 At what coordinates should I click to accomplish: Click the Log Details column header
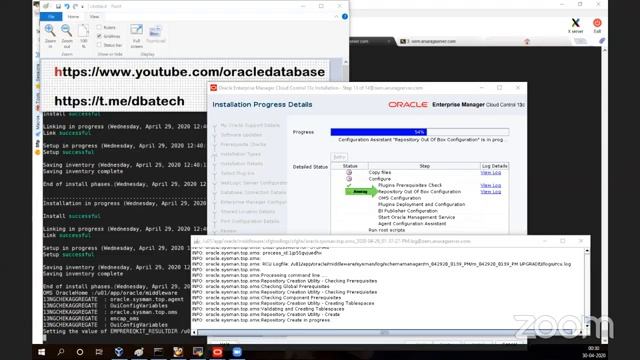coord(494,166)
